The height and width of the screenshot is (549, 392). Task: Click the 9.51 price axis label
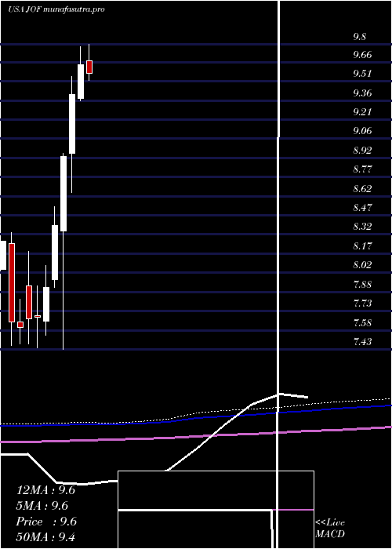[362, 74]
